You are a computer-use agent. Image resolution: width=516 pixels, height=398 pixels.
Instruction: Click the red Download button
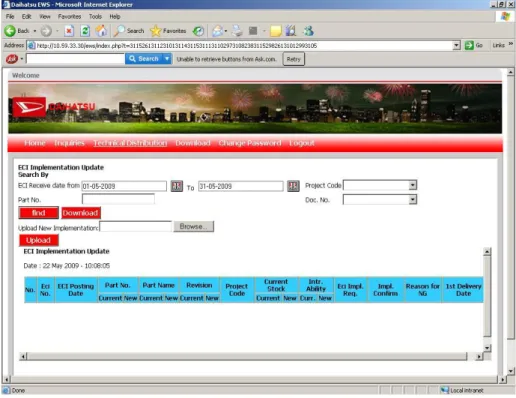[81, 213]
